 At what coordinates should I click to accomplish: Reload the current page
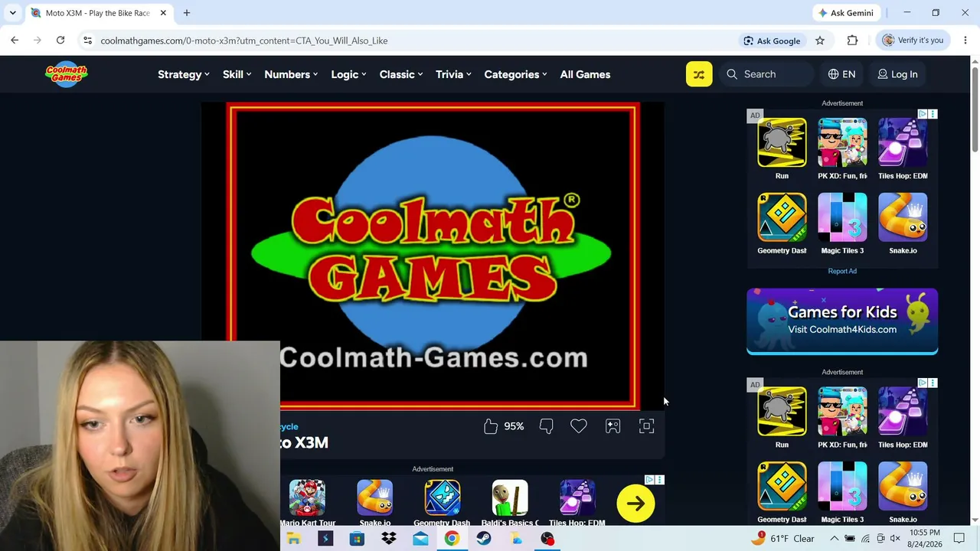60,41
